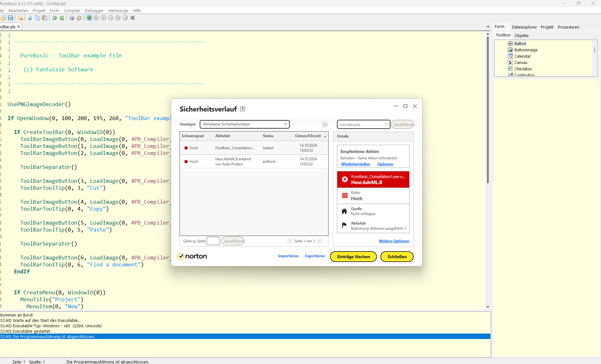
Task: Open the Compiler menu
Action: click(72, 10)
